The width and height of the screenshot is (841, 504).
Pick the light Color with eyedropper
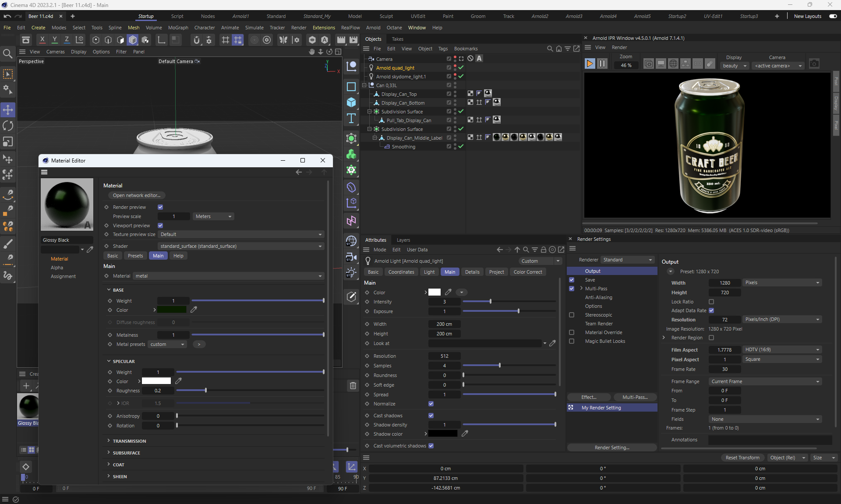coord(448,292)
